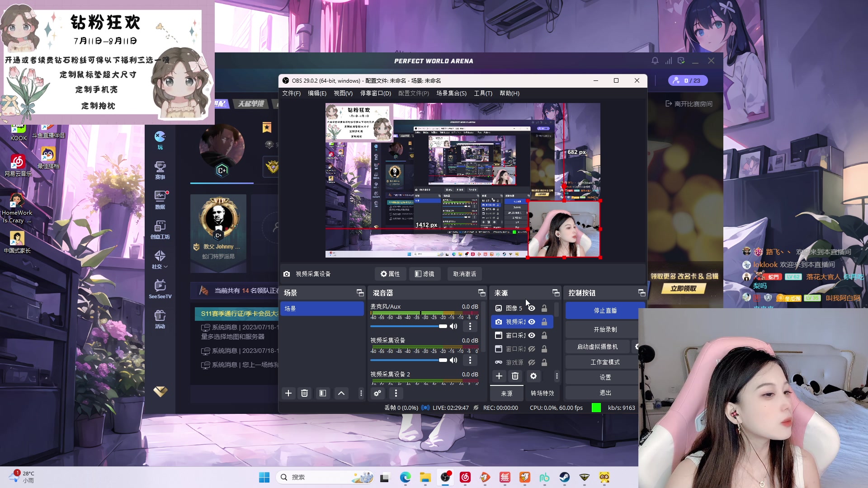Toggle the lock on 图像 5 source
The height and width of the screenshot is (488, 868).
[544, 308]
